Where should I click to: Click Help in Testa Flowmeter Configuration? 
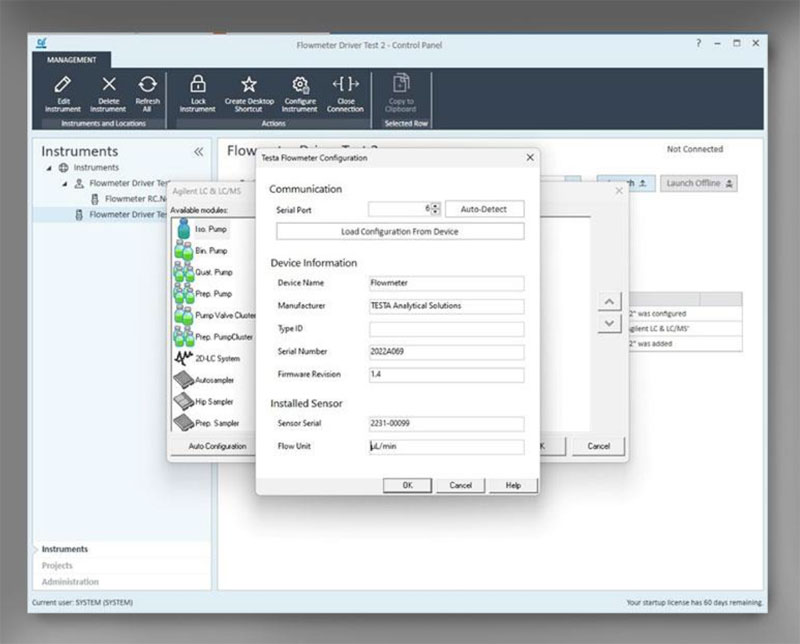513,485
